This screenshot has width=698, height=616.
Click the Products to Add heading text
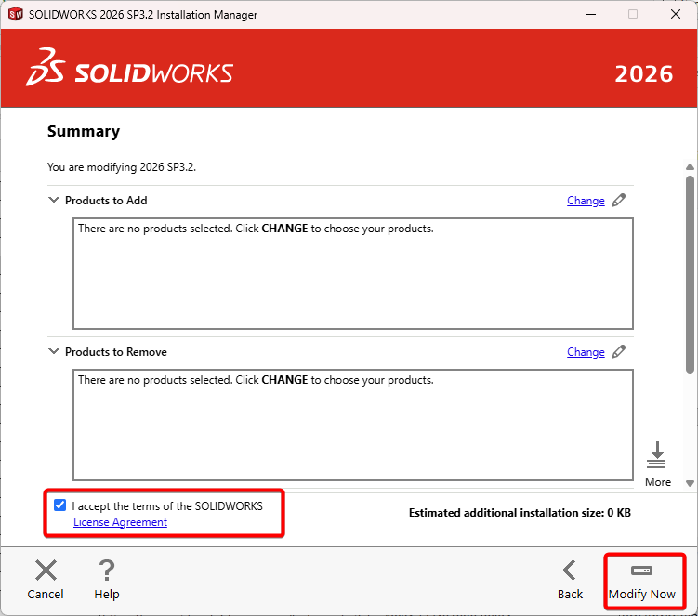pyautogui.click(x=106, y=201)
